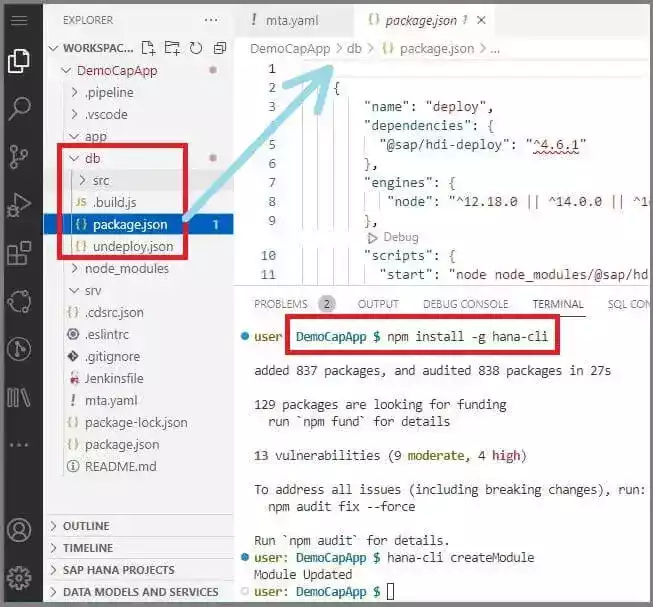Refresh the explorer workspace

point(196,48)
